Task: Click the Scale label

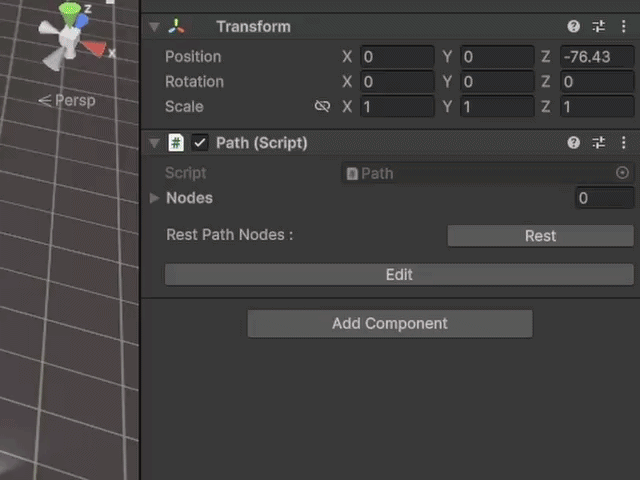Action: [x=184, y=107]
